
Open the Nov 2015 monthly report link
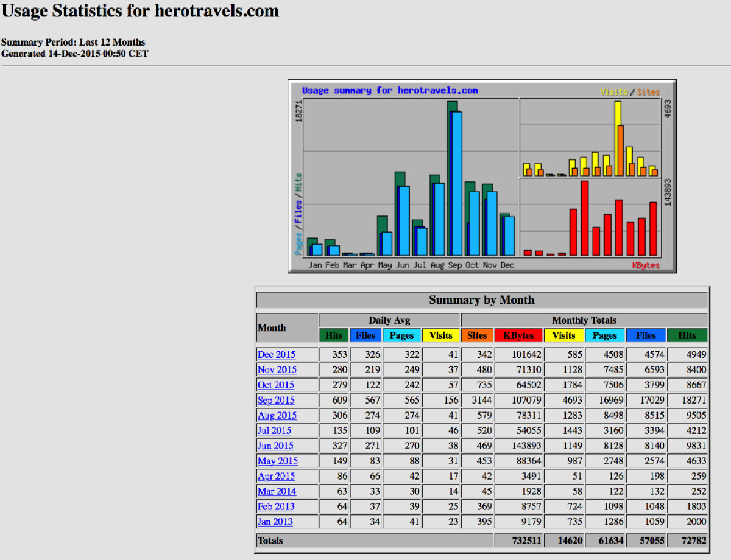click(277, 369)
